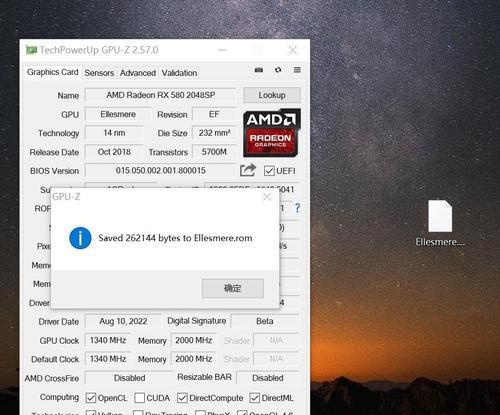The width and height of the screenshot is (500, 415).
Task: Click the BIOS Version value 015.050.002.001.800015
Action: 161,171
